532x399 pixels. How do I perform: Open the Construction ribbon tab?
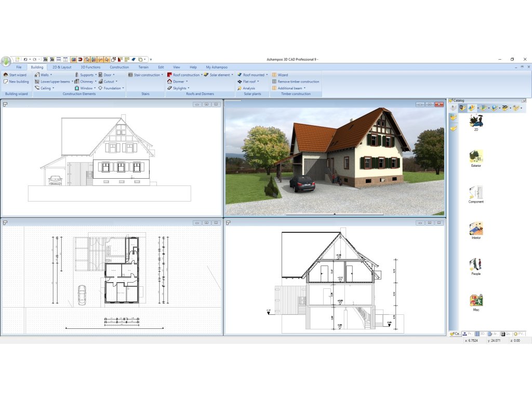pos(119,67)
